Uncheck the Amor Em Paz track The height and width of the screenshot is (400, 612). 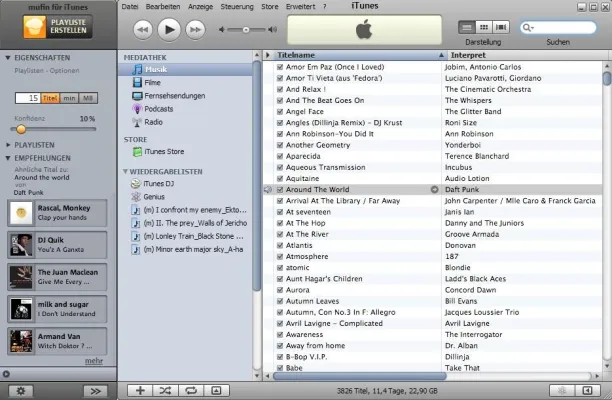click(x=280, y=67)
